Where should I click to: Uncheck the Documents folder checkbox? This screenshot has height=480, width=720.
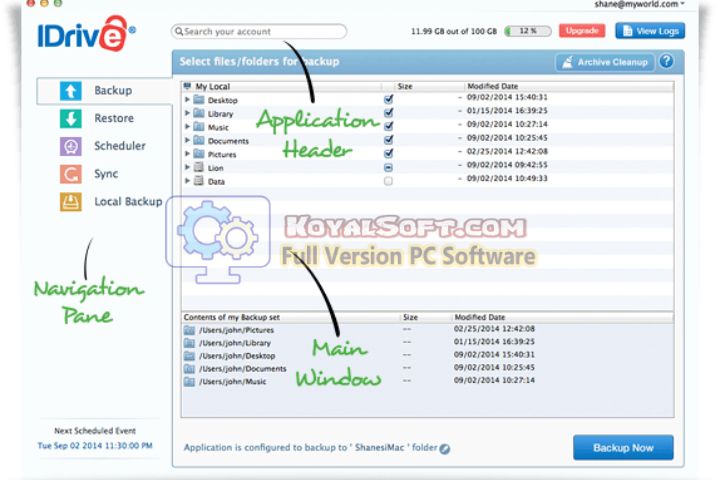click(388, 139)
